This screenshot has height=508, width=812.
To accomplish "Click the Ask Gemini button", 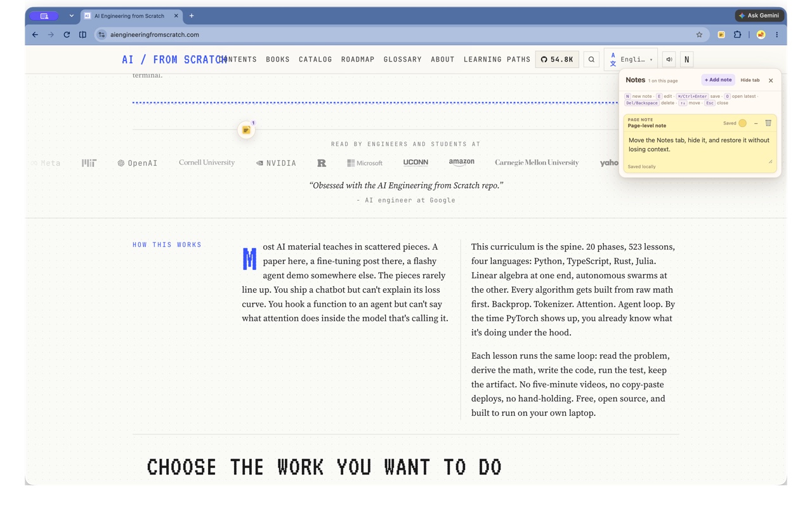I will 759,16.
